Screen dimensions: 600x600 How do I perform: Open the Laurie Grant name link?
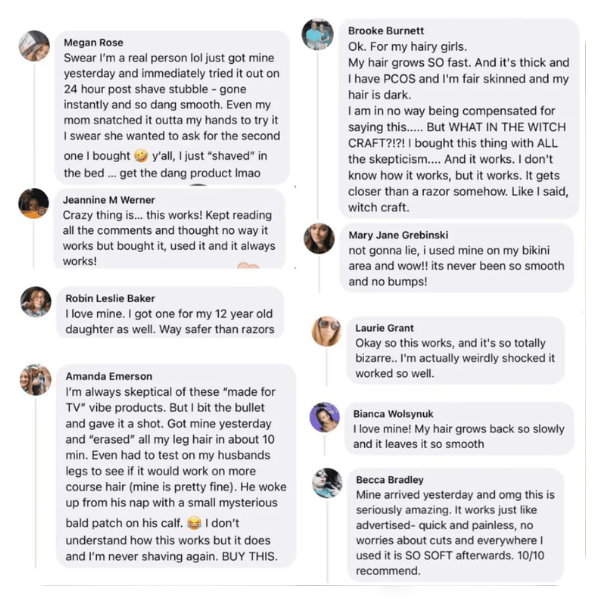click(387, 327)
